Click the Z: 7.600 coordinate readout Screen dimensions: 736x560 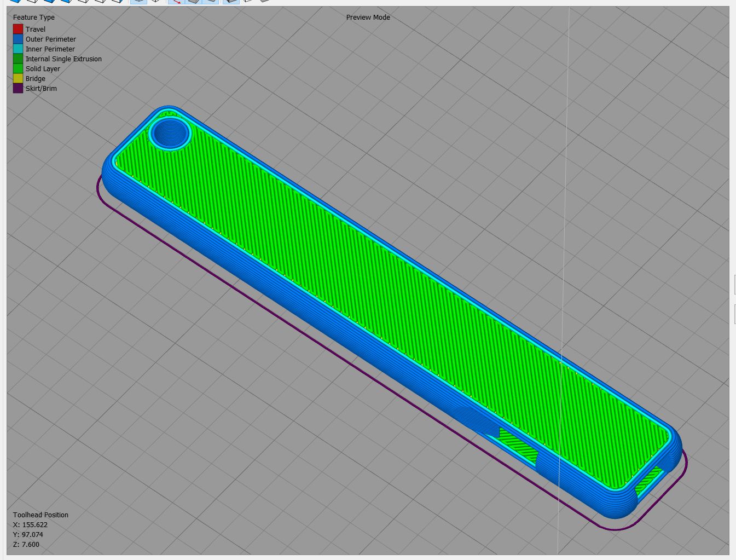(x=26, y=545)
